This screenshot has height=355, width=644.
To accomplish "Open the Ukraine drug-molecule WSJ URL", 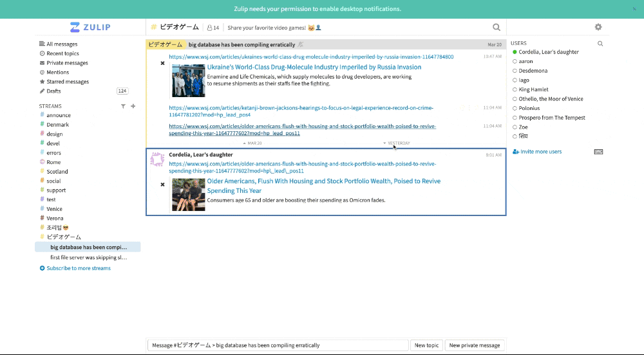I will [x=311, y=57].
